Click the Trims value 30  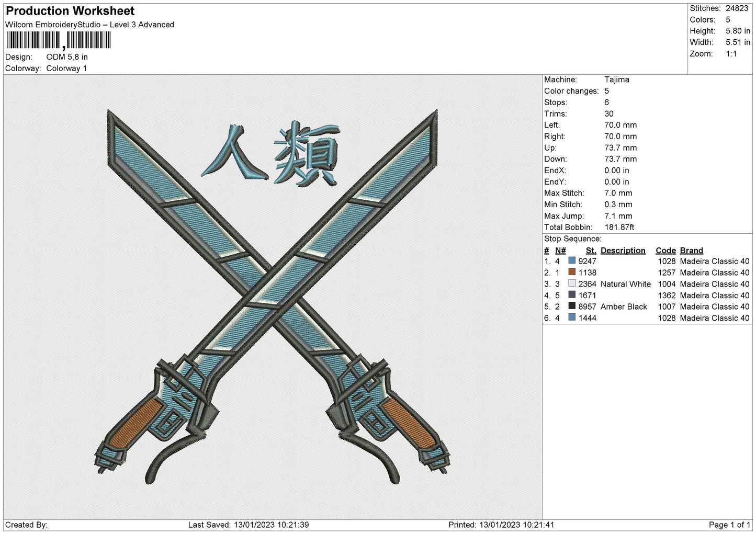tap(609, 114)
